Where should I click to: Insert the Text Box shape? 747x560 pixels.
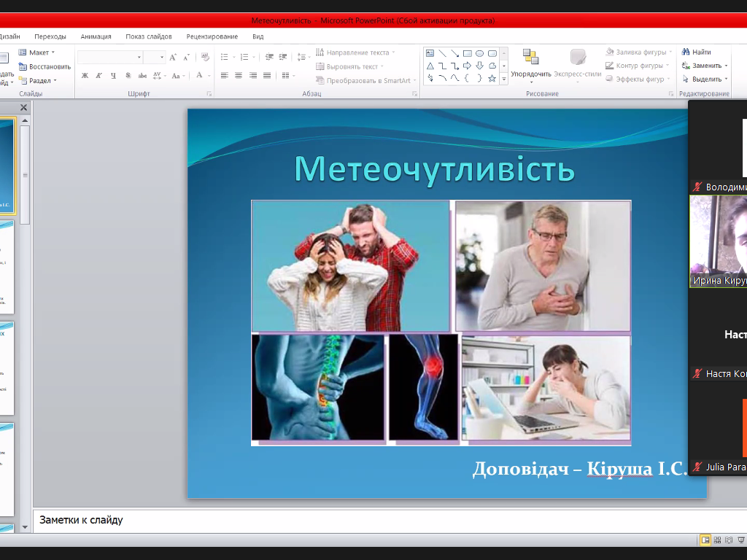pos(430,53)
